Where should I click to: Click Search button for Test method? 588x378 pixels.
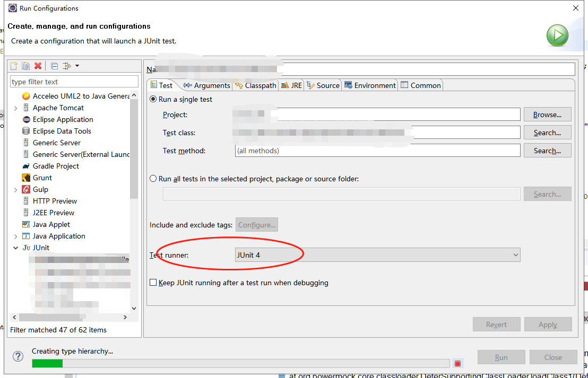point(548,151)
